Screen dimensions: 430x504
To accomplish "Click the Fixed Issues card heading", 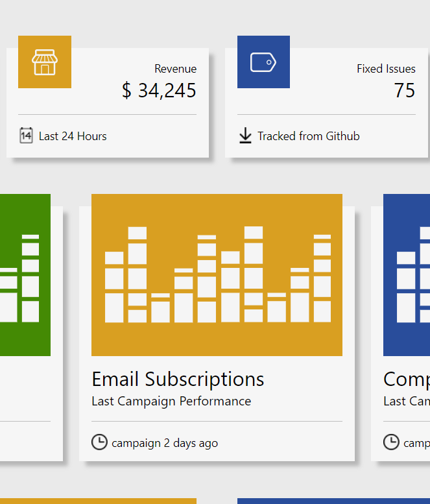I will point(386,69).
